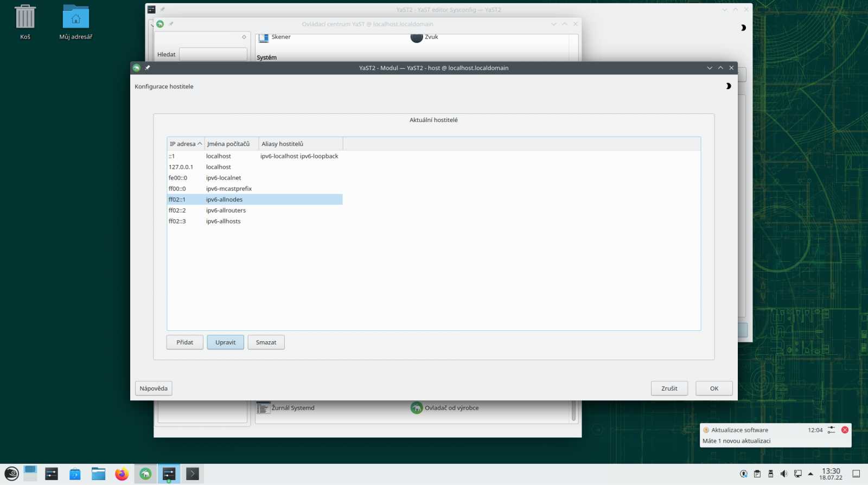Open Nápověda help
868x485 pixels.
(x=154, y=388)
